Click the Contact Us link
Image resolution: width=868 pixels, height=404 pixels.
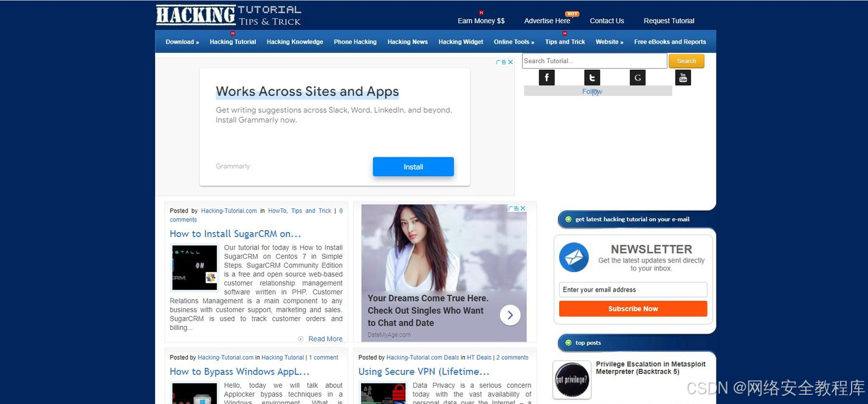point(607,21)
